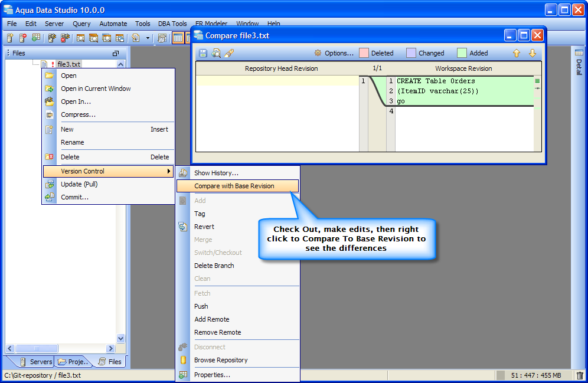Click the table grid icon with green circle in main toolbar

(35, 38)
